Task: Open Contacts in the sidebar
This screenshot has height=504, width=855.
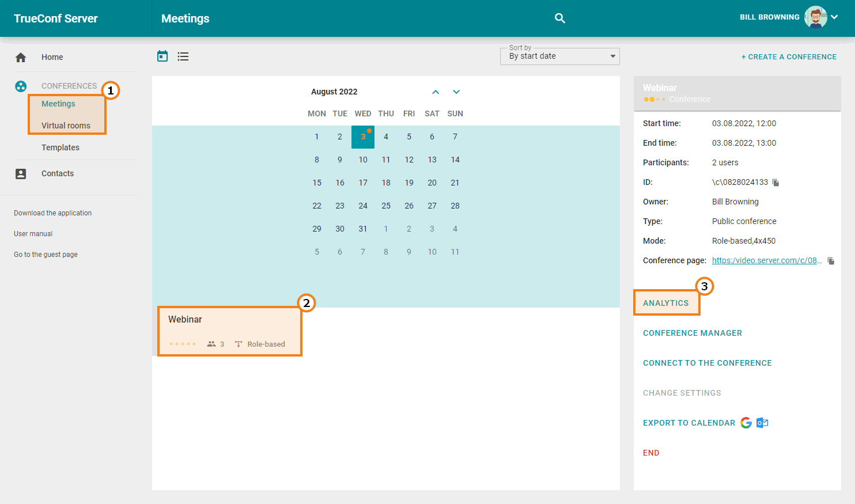Action: 58,173
